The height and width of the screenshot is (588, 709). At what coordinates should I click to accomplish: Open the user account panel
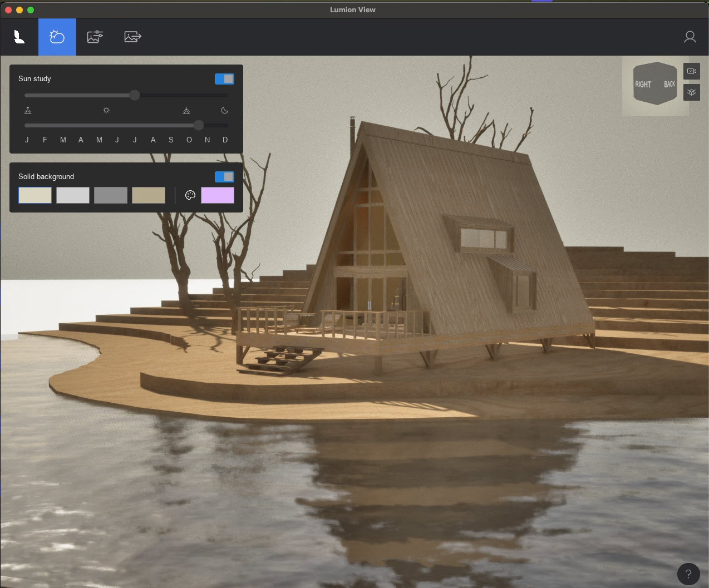[x=690, y=37]
